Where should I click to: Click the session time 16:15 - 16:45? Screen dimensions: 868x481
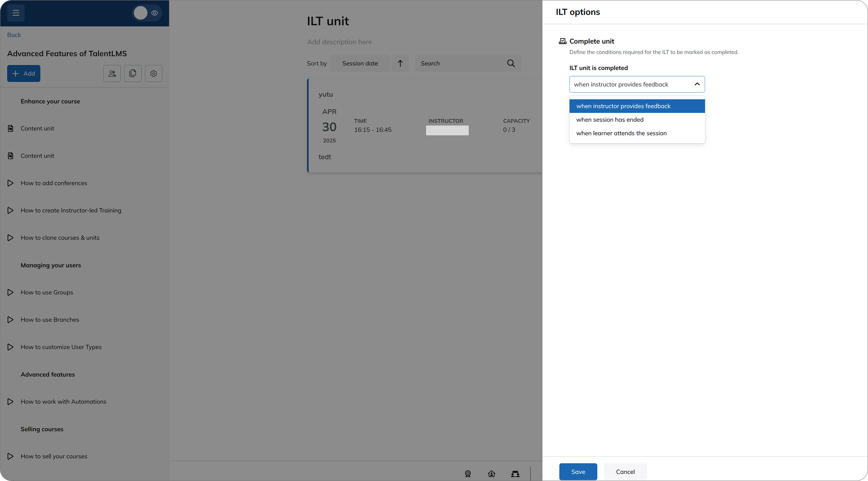click(x=373, y=130)
